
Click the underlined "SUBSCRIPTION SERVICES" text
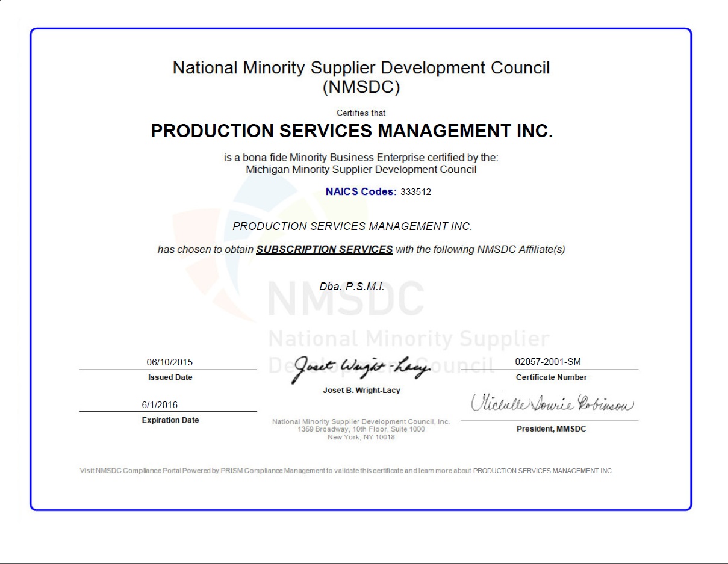pos(325,249)
